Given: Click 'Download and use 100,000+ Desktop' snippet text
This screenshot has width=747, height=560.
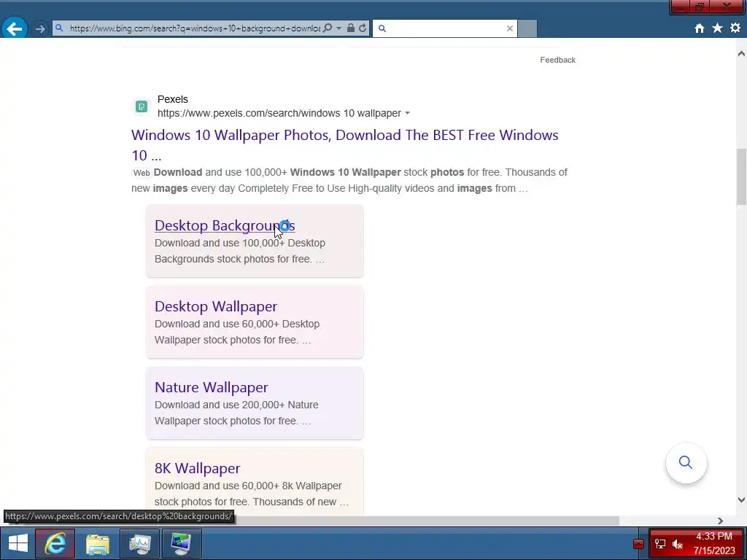Looking at the screenshot, I should coord(240,243).
